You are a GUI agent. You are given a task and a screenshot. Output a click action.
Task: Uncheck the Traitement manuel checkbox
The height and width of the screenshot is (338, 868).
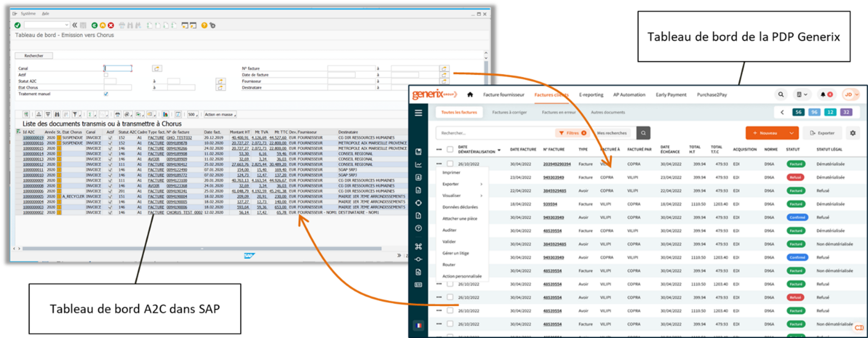[106, 94]
